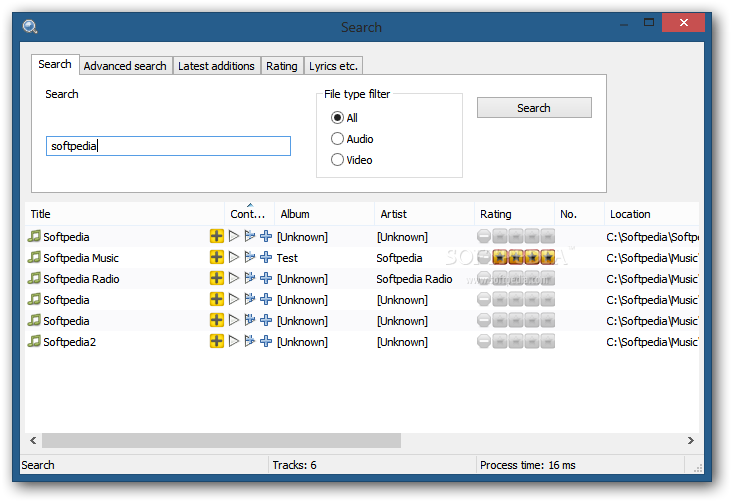Play the Softpedia2 track
The image size is (732, 502).
[x=234, y=341]
